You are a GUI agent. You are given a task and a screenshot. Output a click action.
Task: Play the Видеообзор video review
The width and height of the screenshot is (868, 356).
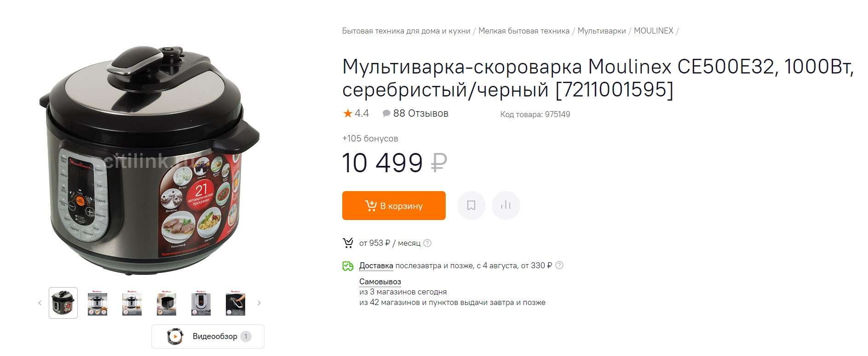(x=208, y=336)
